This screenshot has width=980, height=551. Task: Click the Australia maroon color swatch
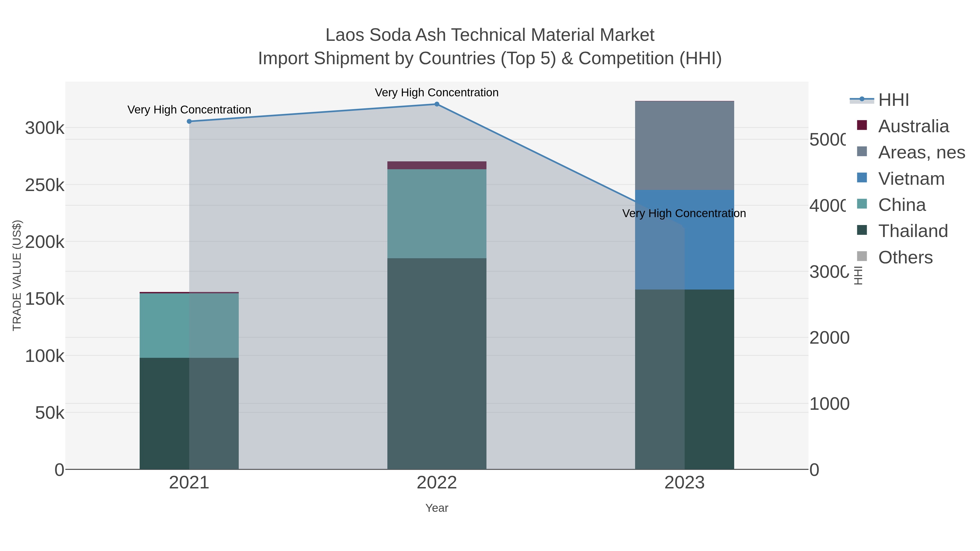click(862, 125)
